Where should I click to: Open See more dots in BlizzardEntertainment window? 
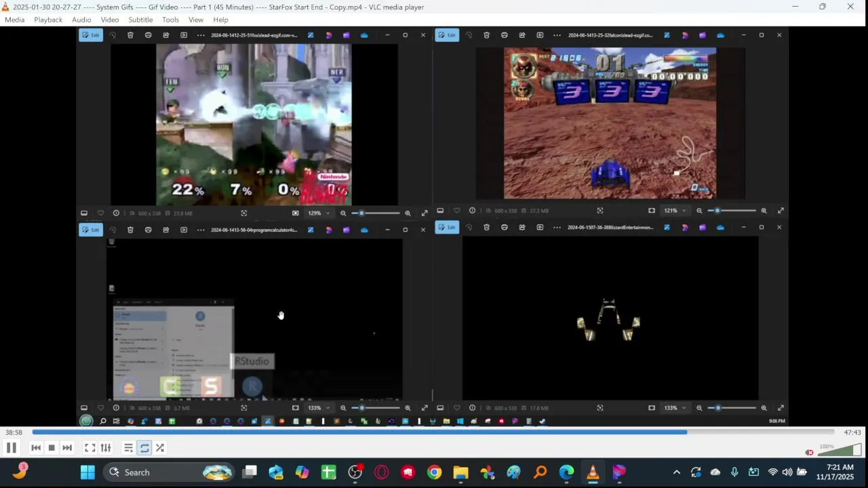tap(557, 227)
